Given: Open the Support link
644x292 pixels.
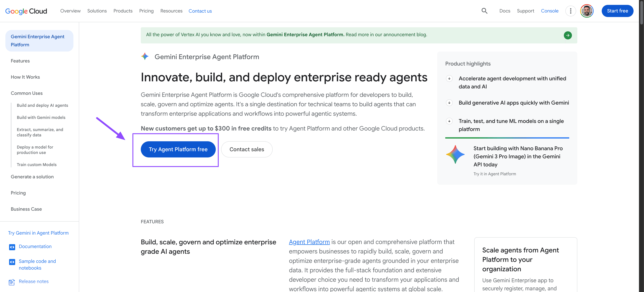Looking at the screenshot, I should tap(525, 11).
